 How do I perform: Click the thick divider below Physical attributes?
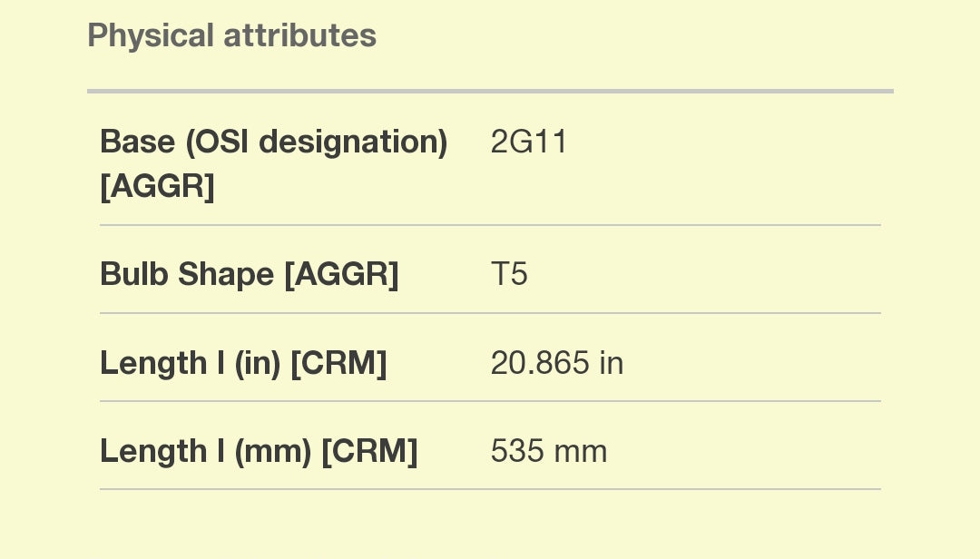[490, 91]
